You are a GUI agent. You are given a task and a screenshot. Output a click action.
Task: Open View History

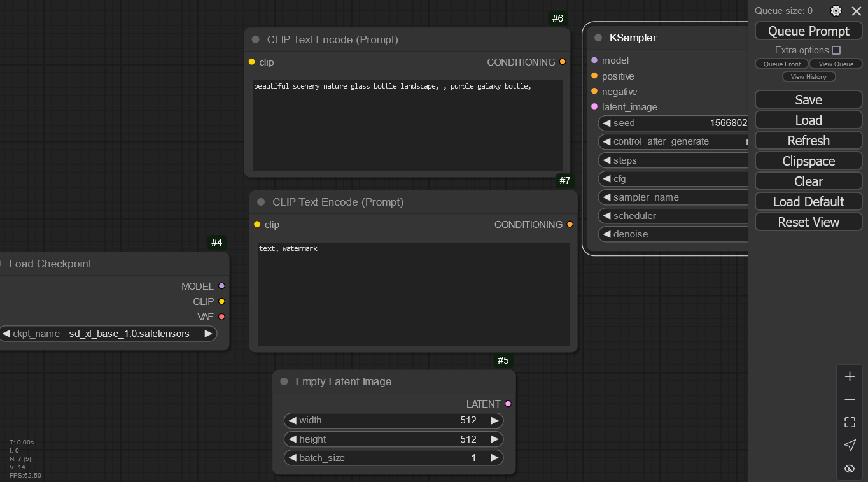coord(809,76)
